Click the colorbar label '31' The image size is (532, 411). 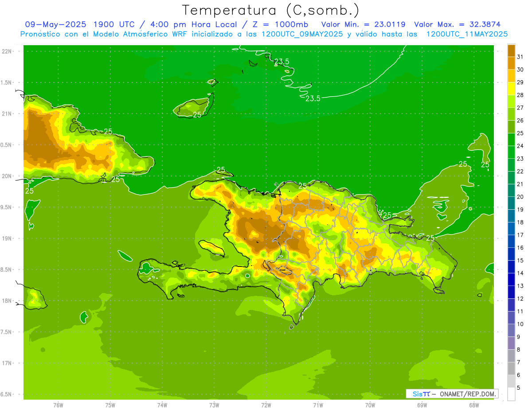(x=520, y=57)
